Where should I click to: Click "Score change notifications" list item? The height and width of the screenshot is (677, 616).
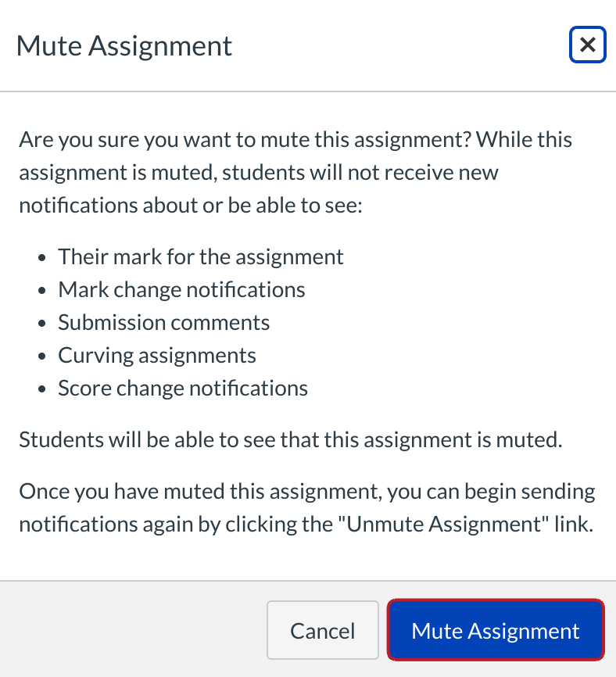[183, 388]
